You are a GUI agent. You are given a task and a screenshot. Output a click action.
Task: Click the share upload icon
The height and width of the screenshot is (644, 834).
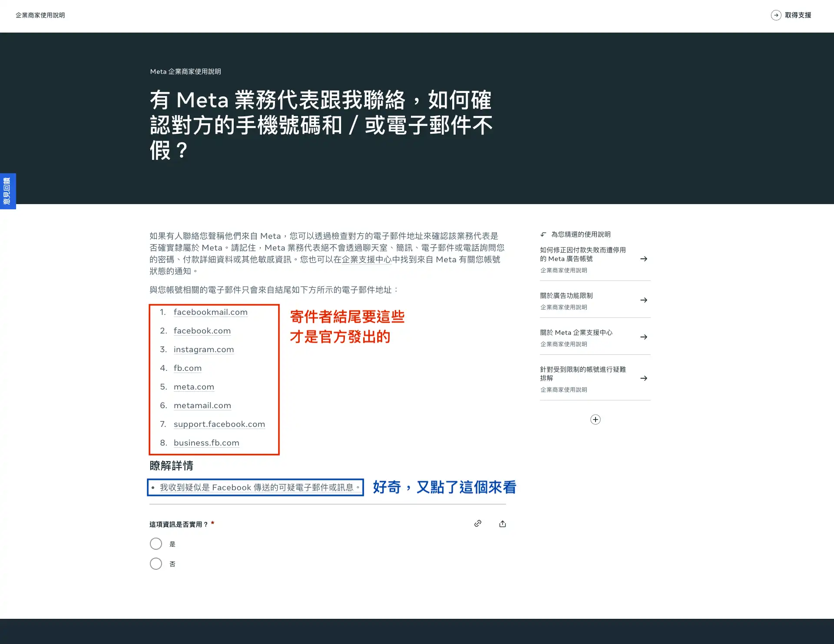click(503, 524)
